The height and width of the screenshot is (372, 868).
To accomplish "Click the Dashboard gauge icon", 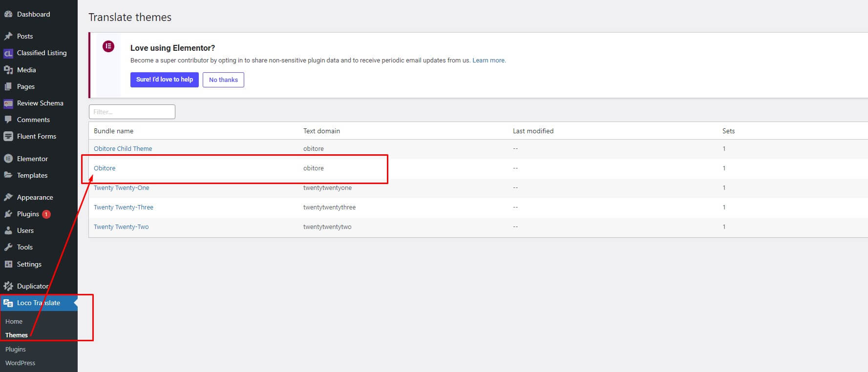I will click(8, 15).
